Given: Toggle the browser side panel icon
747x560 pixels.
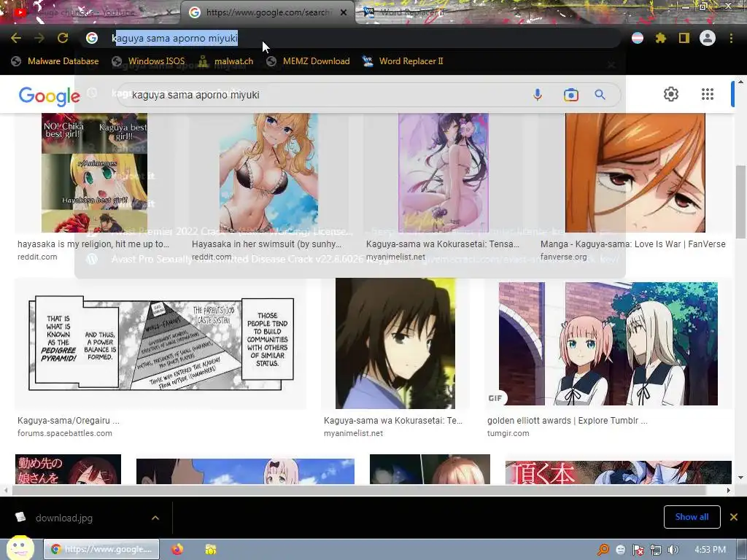Looking at the screenshot, I should [x=684, y=38].
